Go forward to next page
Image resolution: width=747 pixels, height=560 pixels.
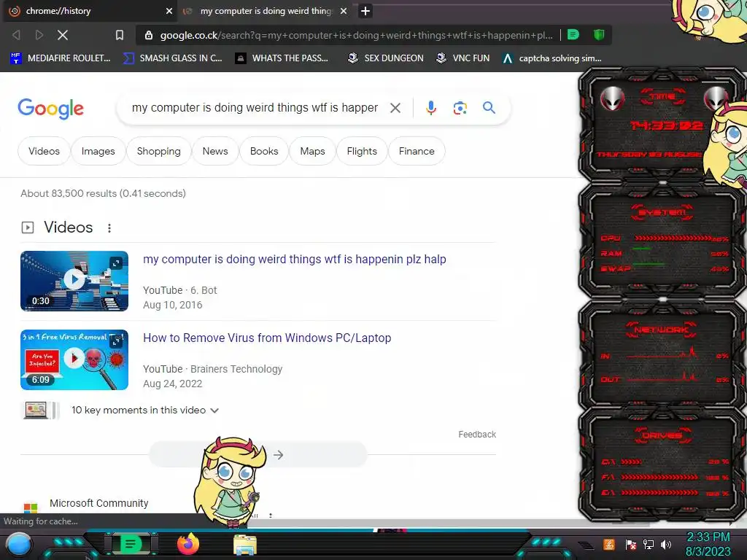click(x=39, y=35)
